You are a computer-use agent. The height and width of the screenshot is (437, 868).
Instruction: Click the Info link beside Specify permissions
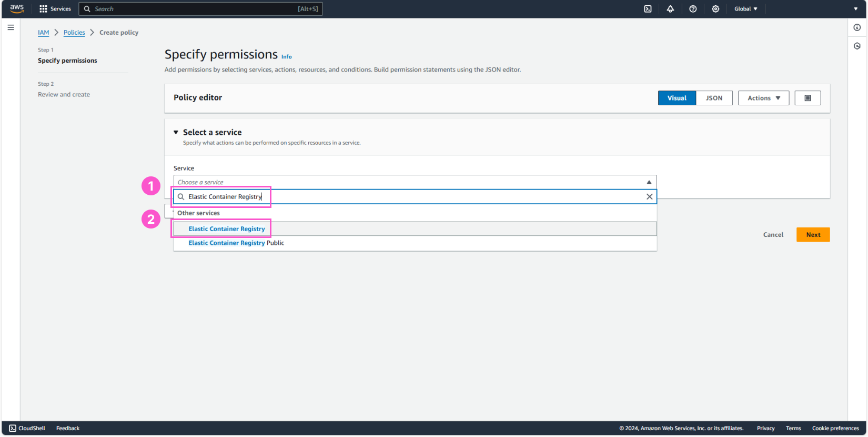point(286,57)
